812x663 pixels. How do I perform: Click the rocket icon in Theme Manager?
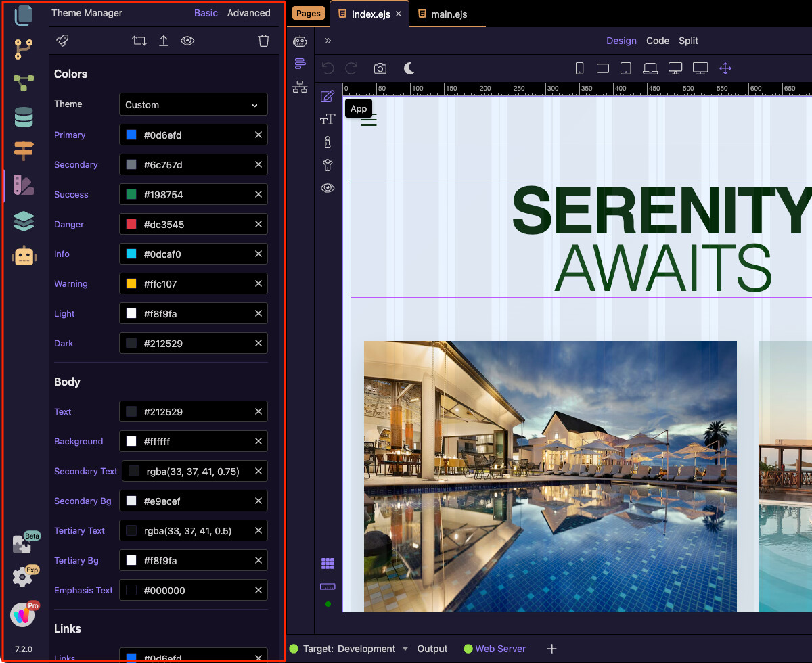tap(62, 41)
